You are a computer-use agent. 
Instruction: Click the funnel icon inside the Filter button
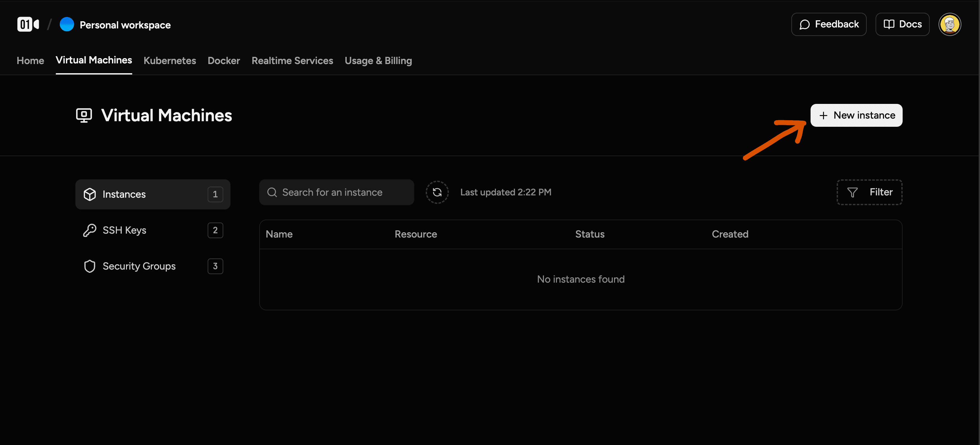[852, 192]
